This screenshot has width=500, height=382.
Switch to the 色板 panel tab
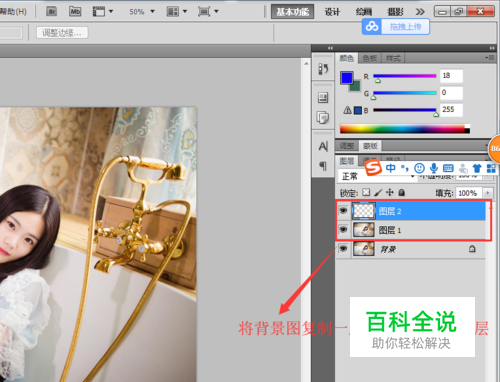(x=370, y=58)
